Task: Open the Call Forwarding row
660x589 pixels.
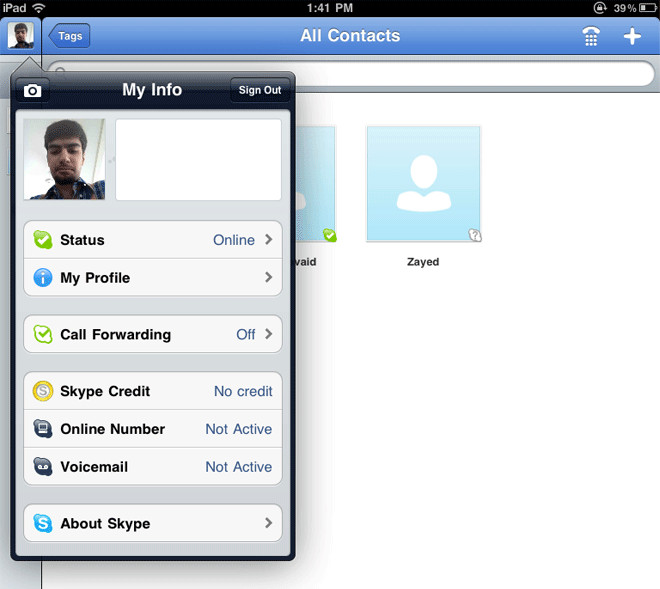Action: 153,334
